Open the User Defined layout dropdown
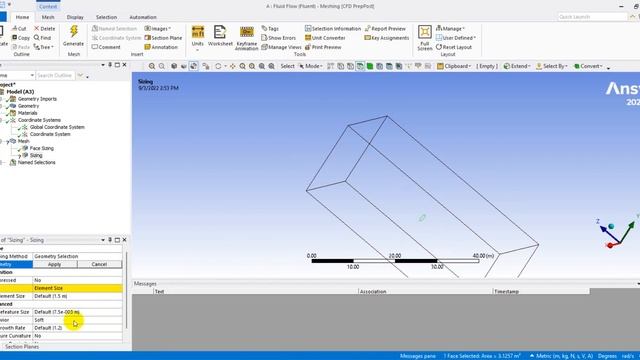Screen dimensions: 640x360 coord(456,38)
